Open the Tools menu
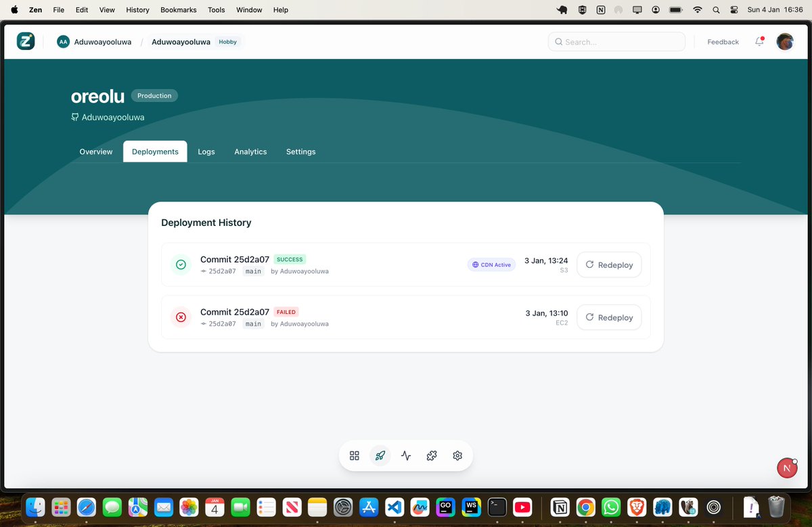Viewport: 812px width, 527px height. coord(217,10)
